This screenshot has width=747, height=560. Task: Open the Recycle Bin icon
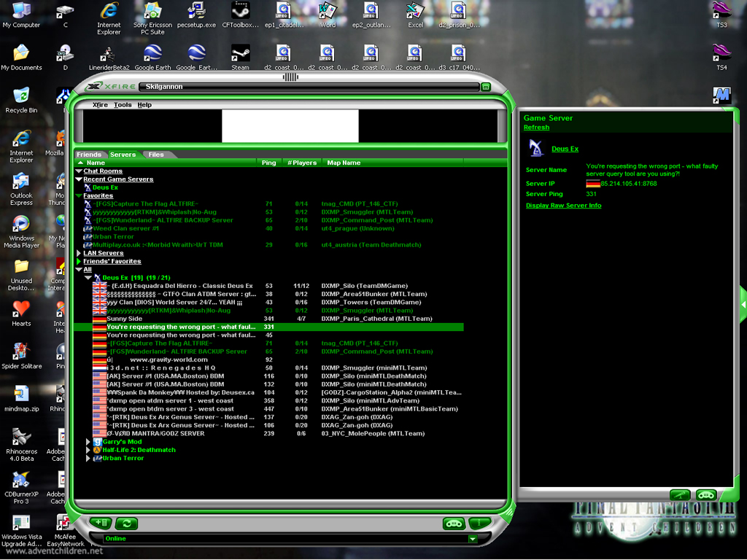click(x=21, y=100)
